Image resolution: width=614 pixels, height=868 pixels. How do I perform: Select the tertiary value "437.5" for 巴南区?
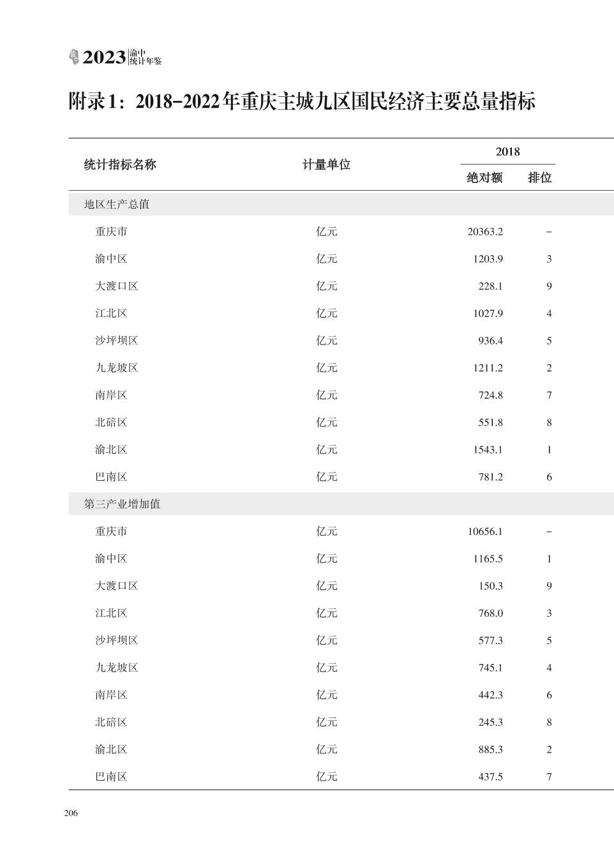(491, 777)
